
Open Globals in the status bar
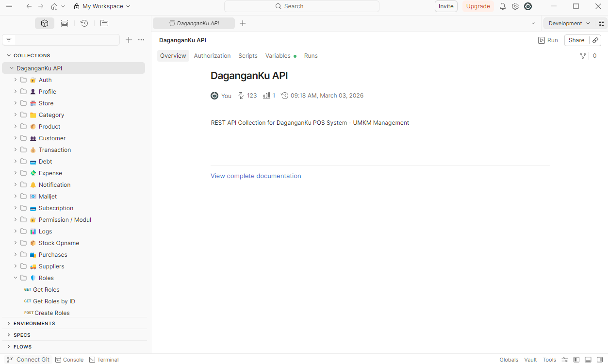[509, 360]
